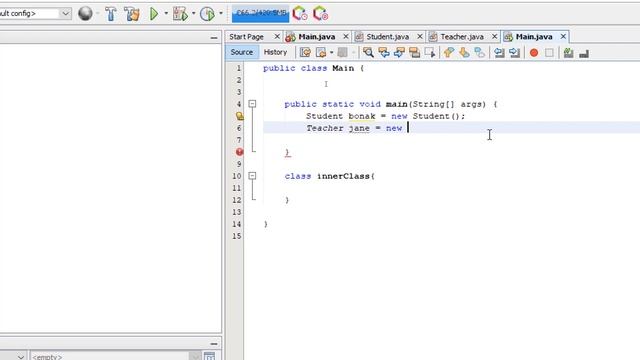
Task: Click the Toggle Highlight Search icon
Action: pyautogui.click(x=414, y=52)
